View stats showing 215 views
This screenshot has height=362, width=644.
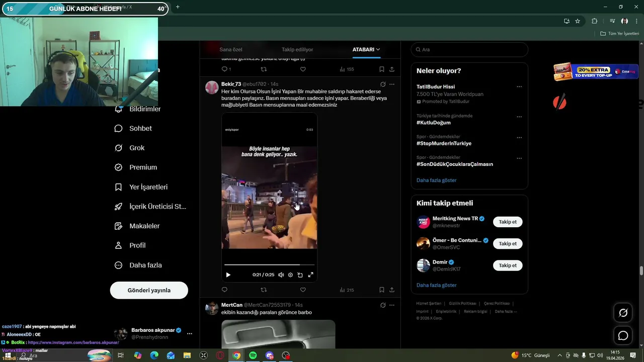tap(347, 290)
